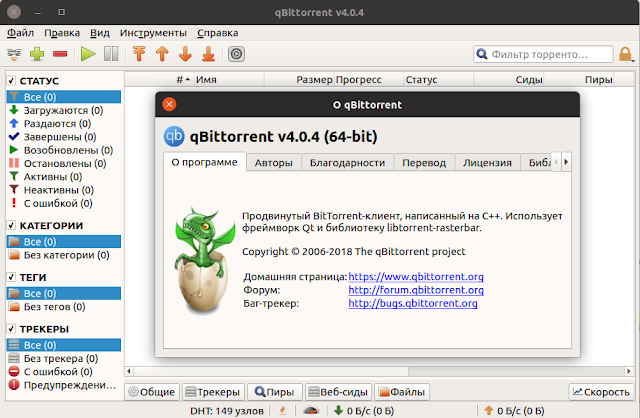Close the О qBittorrent dialog

(x=169, y=104)
